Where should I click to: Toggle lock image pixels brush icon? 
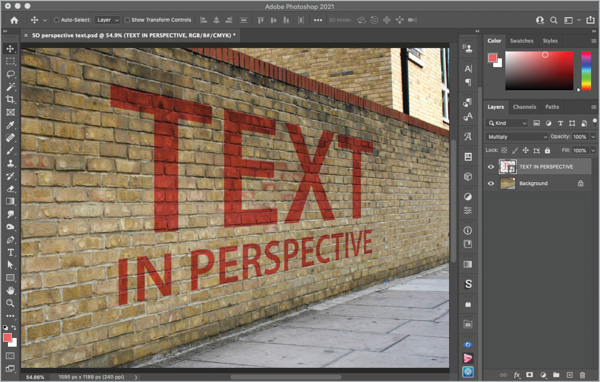coord(515,150)
